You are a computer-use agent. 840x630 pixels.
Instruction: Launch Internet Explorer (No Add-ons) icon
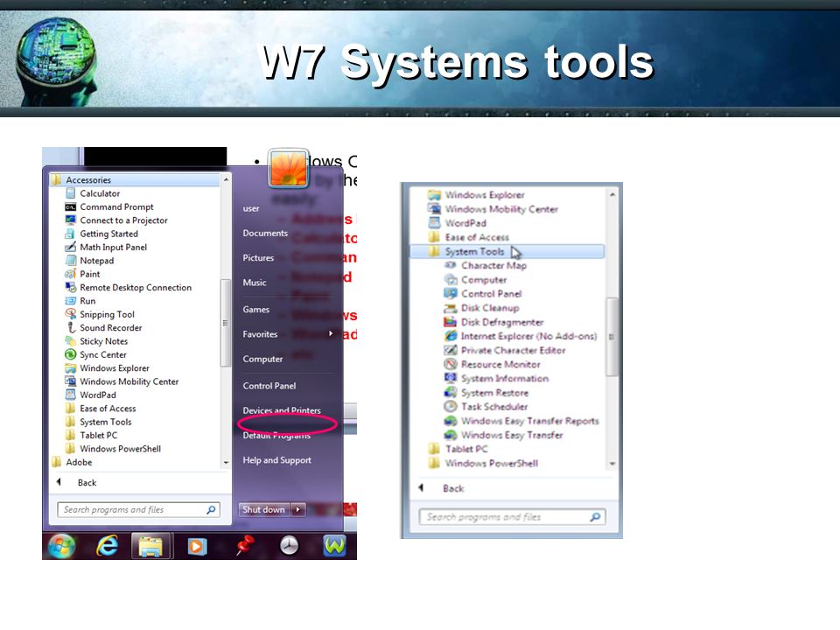[x=451, y=336]
